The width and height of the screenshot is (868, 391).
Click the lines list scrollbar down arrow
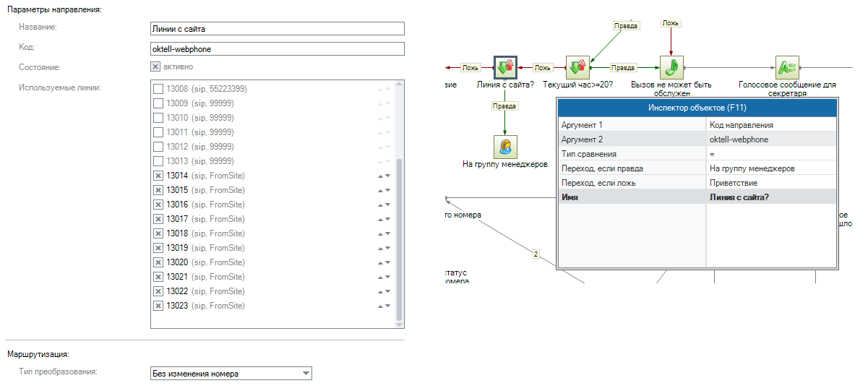tap(399, 325)
